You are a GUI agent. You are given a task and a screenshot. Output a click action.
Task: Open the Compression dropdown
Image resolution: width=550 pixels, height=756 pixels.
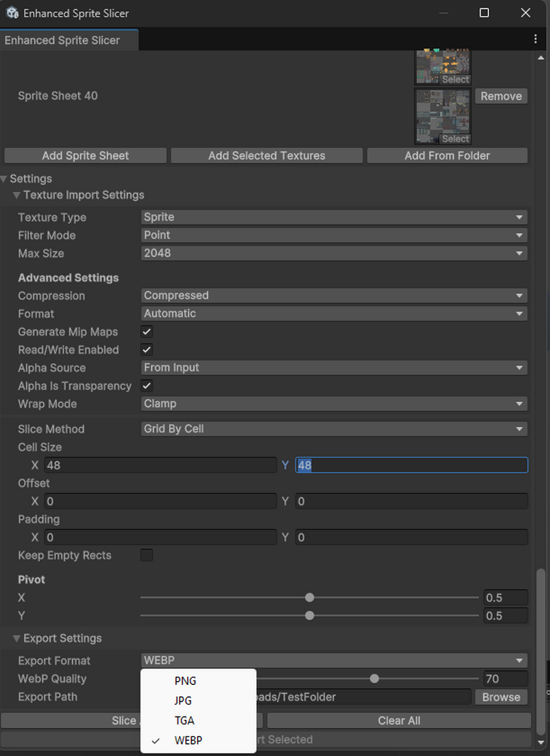pos(332,295)
